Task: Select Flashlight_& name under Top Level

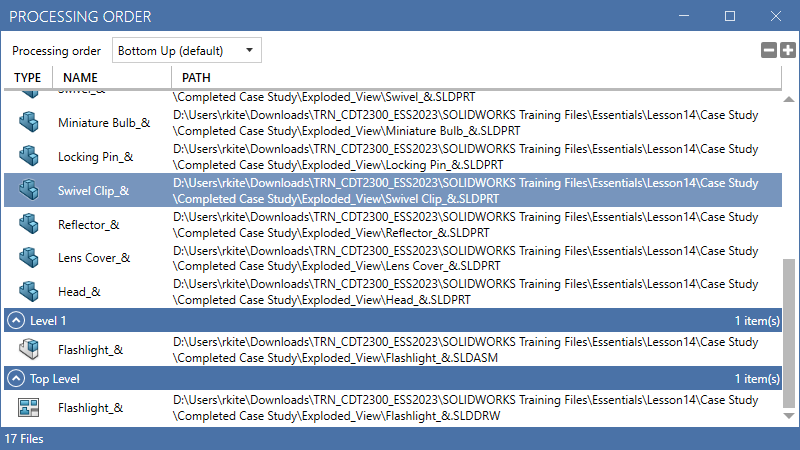Action: [90, 408]
